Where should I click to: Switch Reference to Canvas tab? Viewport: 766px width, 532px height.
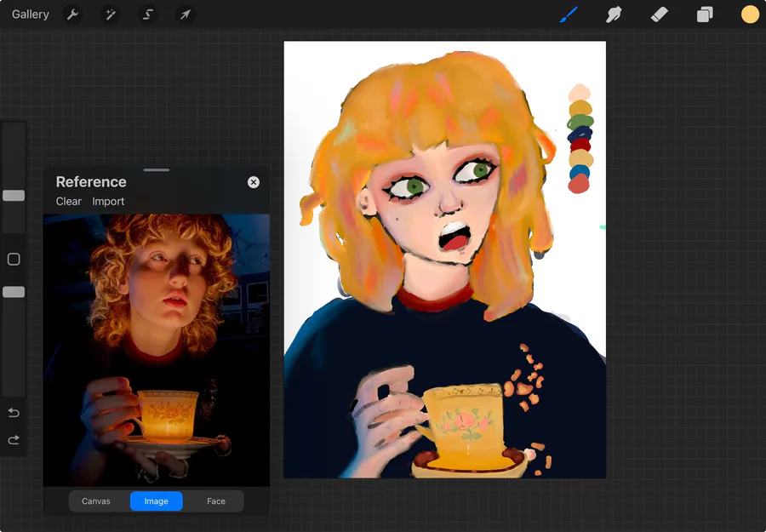95,501
